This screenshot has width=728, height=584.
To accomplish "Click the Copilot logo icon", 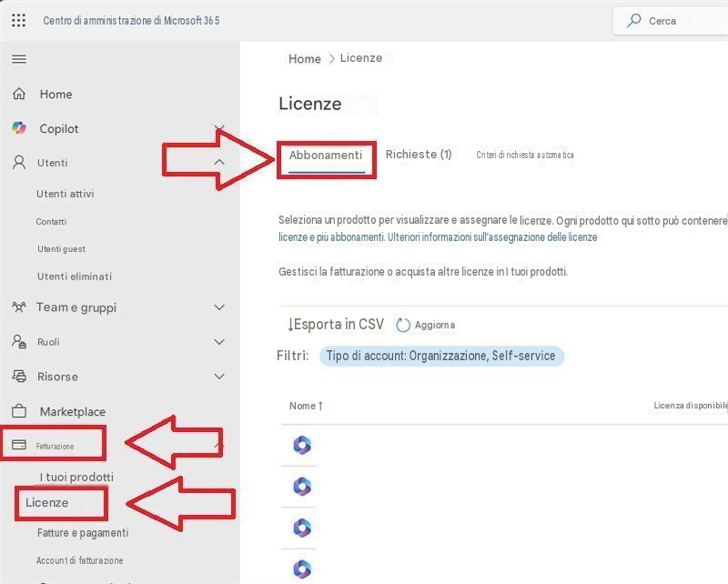I will (19, 127).
